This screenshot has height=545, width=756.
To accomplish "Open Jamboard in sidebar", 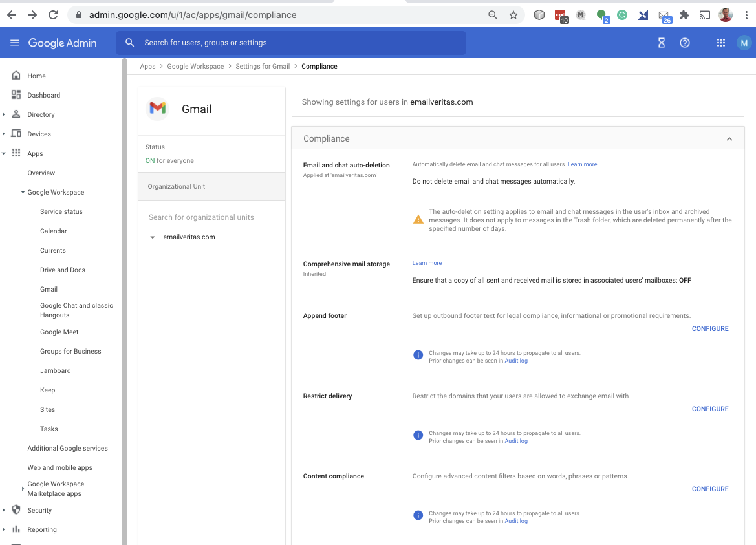I will [56, 370].
